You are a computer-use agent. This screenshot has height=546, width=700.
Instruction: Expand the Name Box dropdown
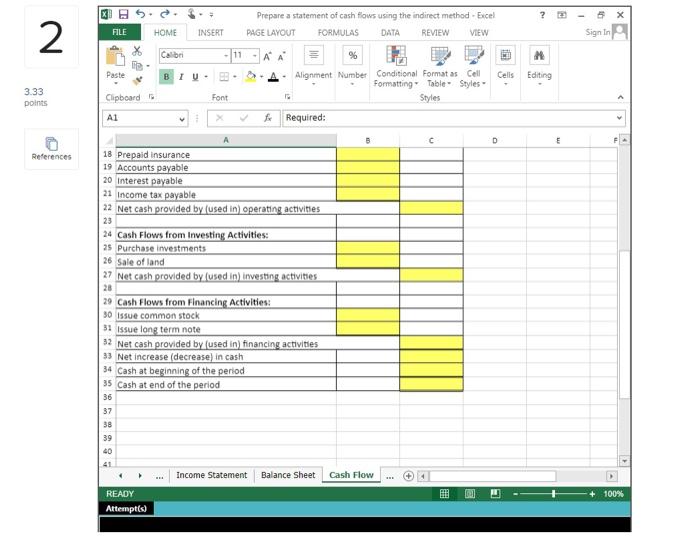click(x=182, y=119)
